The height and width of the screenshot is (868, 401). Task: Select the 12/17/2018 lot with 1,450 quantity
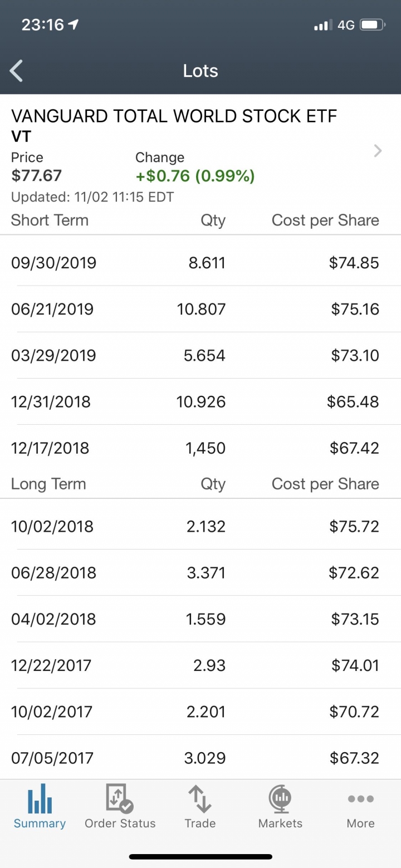(200, 448)
